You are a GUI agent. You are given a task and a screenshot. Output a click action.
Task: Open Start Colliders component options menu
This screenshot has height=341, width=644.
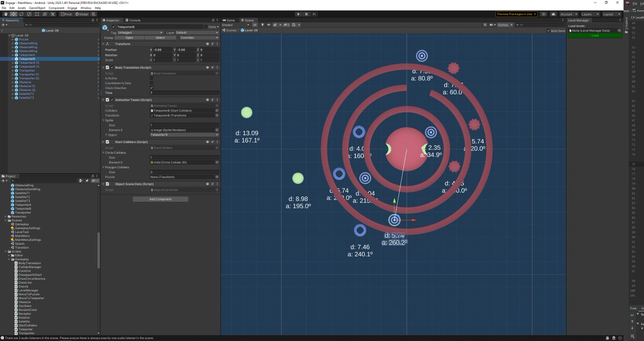coord(217,142)
